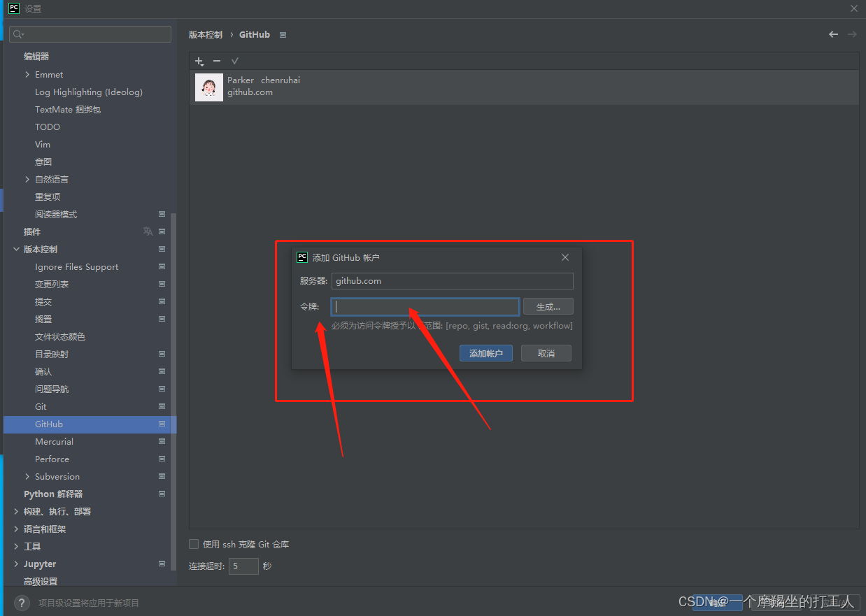866x616 pixels.
Task: Select the 文件状态颜色 settings page
Action: tap(60, 336)
